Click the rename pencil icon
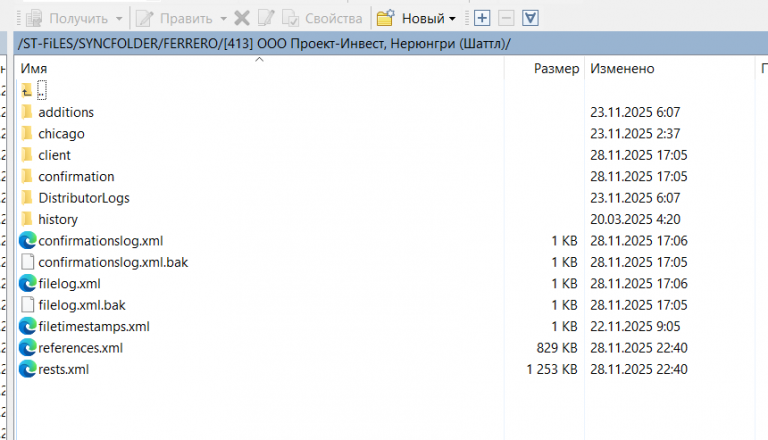The width and height of the screenshot is (768, 440). [266, 19]
